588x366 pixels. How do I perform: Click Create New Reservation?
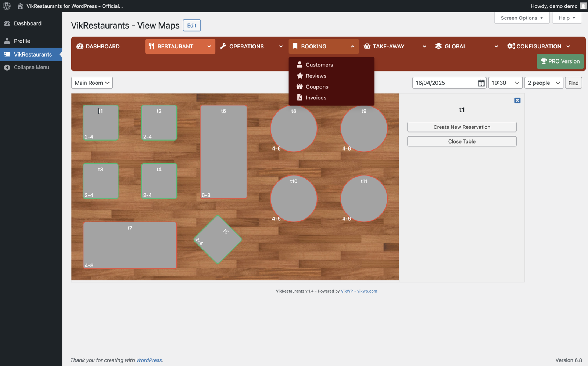(x=462, y=127)
